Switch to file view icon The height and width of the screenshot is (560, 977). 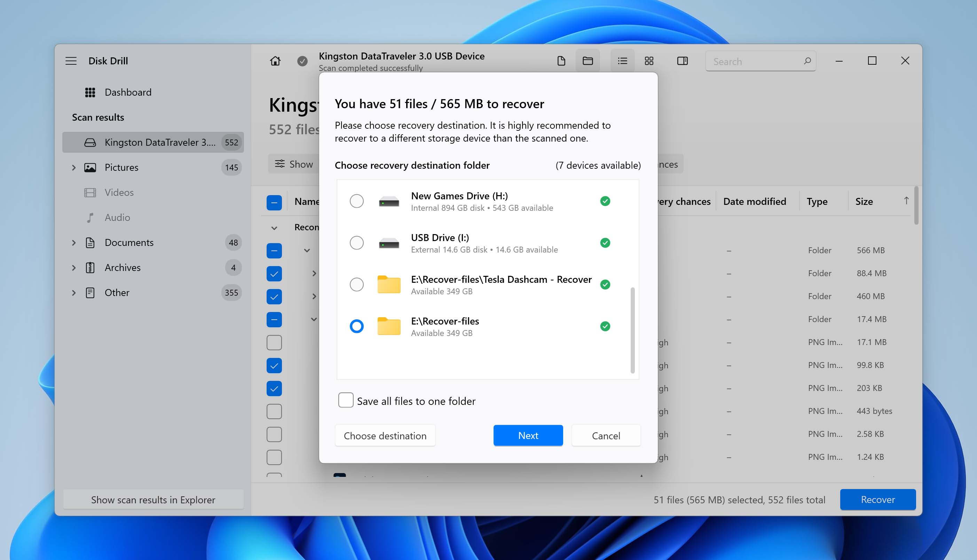pyautogui.click(x=561, y=61)
